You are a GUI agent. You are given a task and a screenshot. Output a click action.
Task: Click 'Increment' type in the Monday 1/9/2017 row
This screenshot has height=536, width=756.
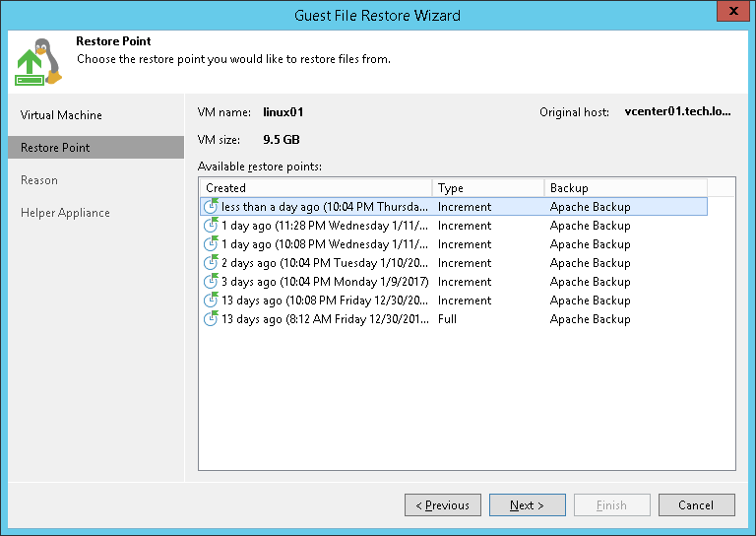[x=465, y=282]
